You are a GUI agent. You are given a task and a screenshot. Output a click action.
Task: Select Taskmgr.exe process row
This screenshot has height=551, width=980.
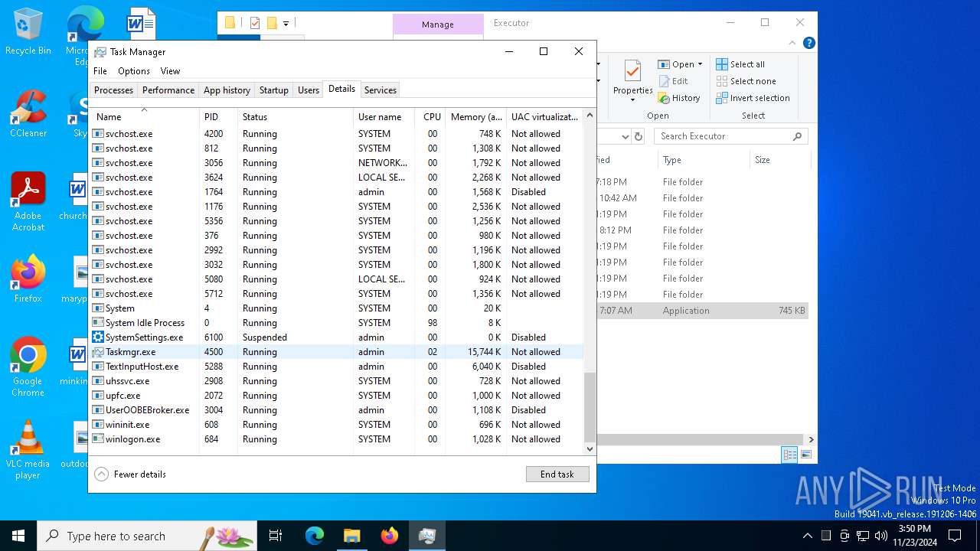(336, 352)
